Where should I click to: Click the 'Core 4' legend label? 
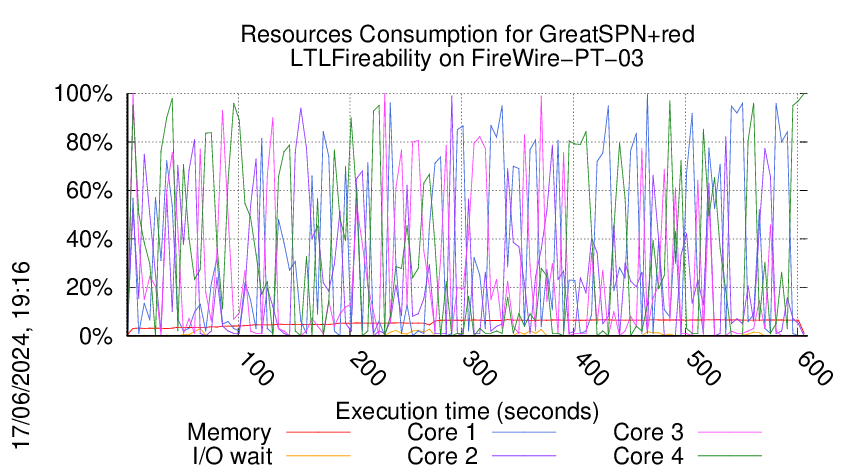click(648, 456)
